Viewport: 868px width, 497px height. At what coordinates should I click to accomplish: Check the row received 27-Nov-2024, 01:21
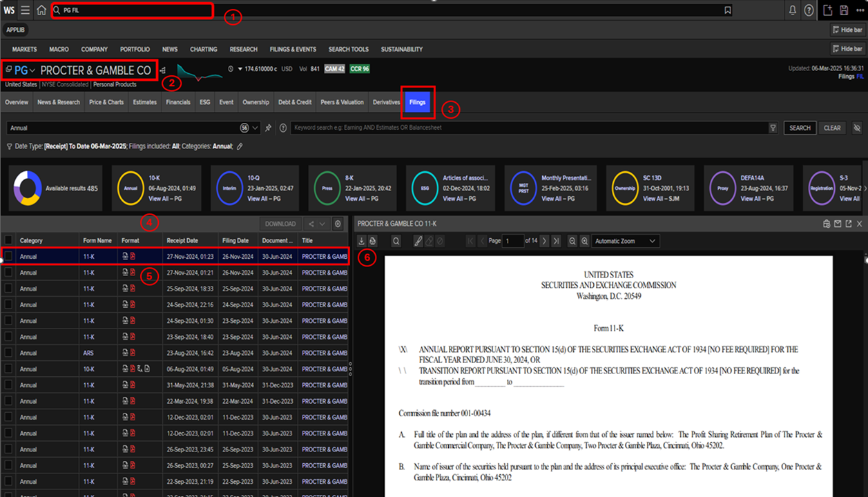click(x=8, y=273)
